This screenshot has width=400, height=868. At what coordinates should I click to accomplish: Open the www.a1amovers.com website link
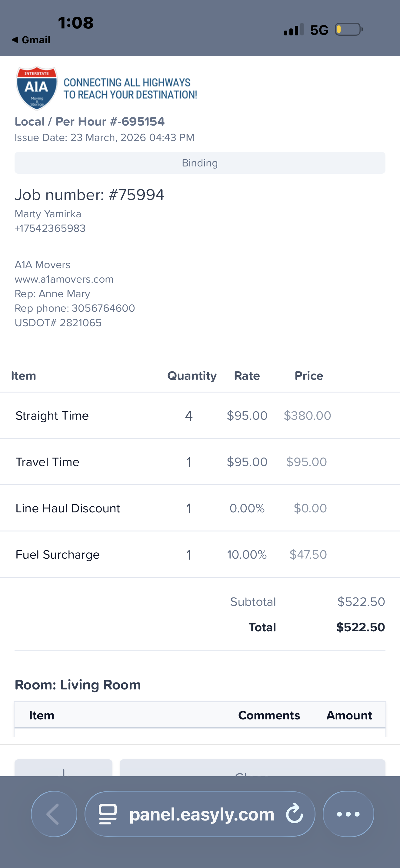coord(64,279)
